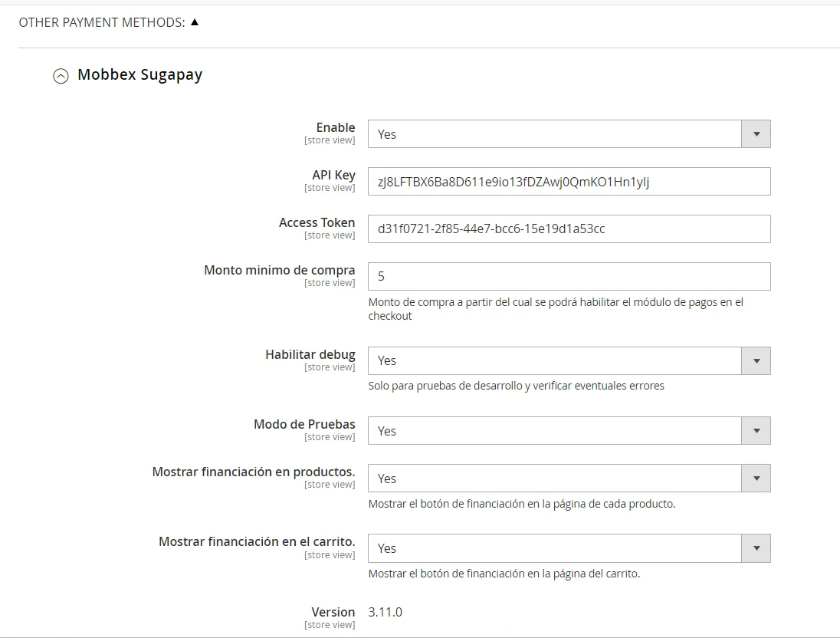Click the Access Token input field
This screenshot has height=638, width=840.
[569, 229]
